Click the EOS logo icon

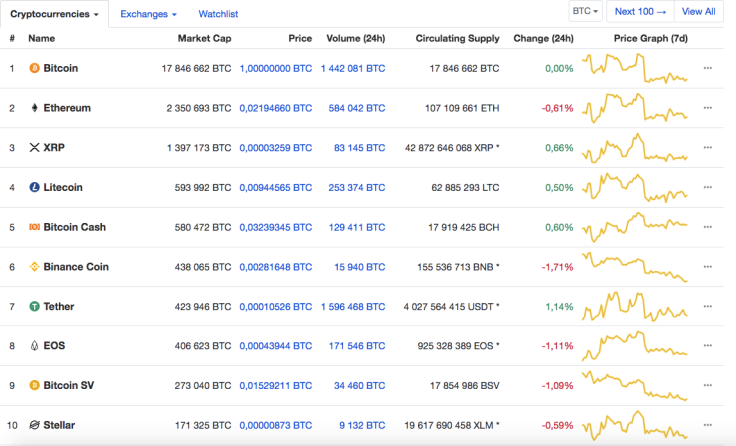pos(34,346)
